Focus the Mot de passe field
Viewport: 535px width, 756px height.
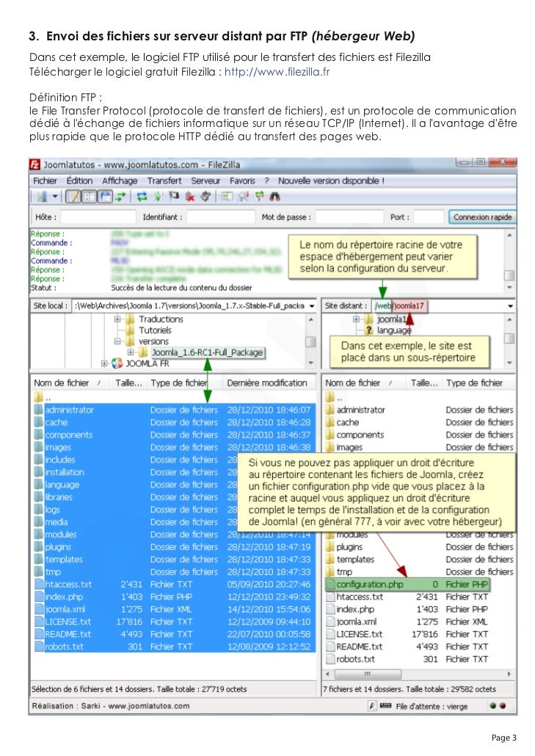(349, 217)
